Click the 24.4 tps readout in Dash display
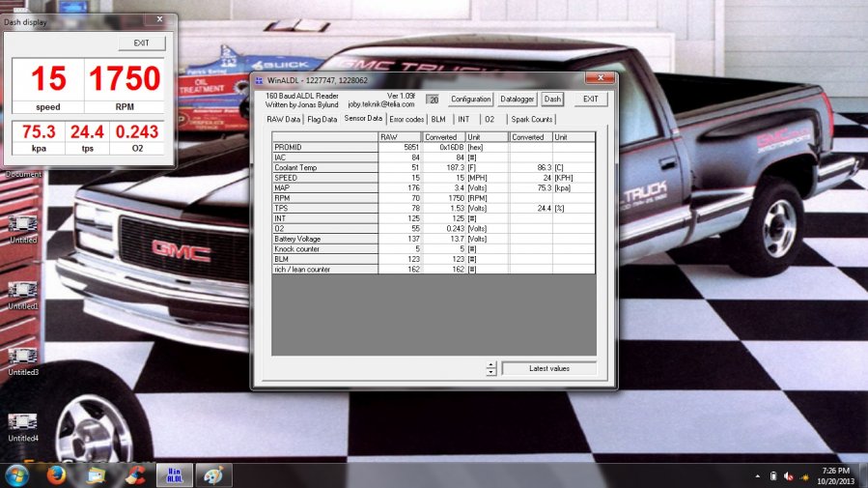Image resolution: width=868 pixels, height=488 pixels. (87, 131)
